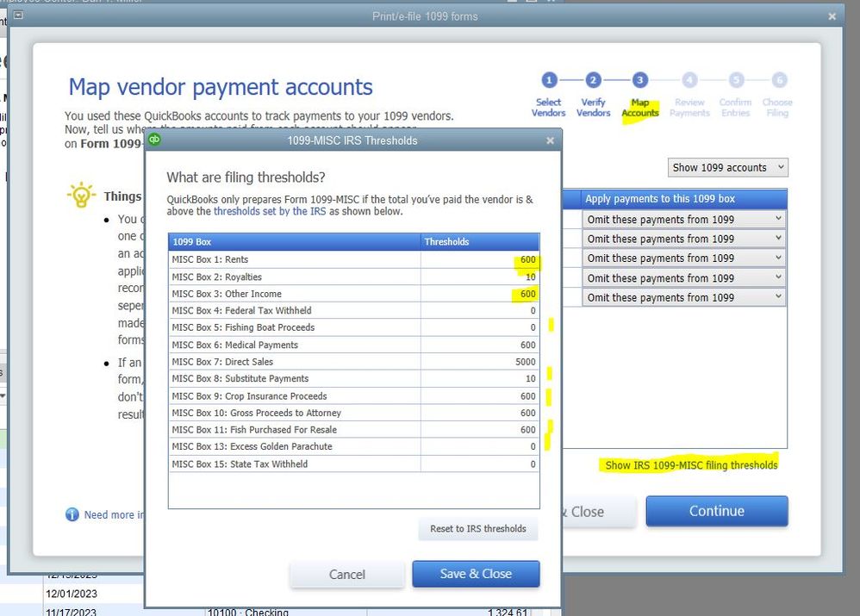Select step 3 Map Accounts
Screen dimensions: 860x616
tap(639, 96)
